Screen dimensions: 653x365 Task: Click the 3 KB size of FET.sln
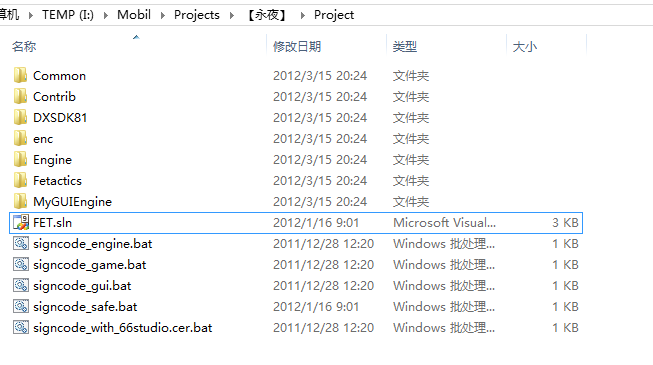coord(565,222)
